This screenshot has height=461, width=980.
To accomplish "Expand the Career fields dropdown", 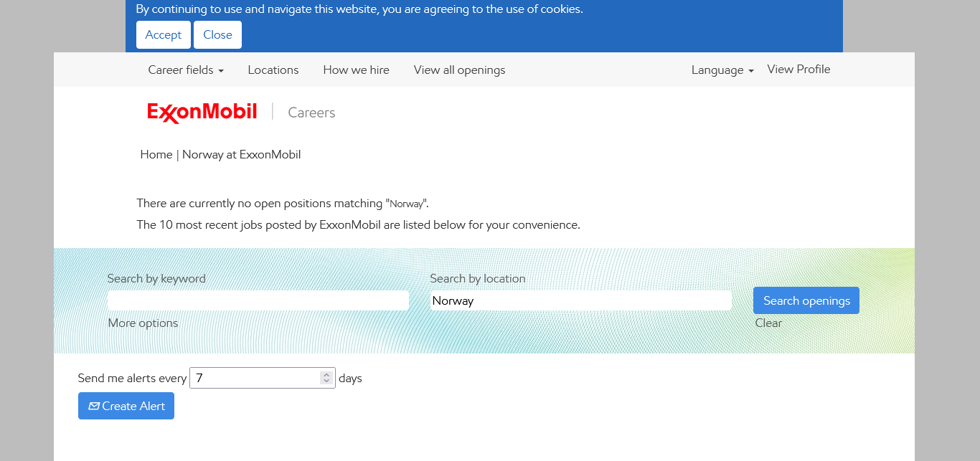I will pos(186,70).
